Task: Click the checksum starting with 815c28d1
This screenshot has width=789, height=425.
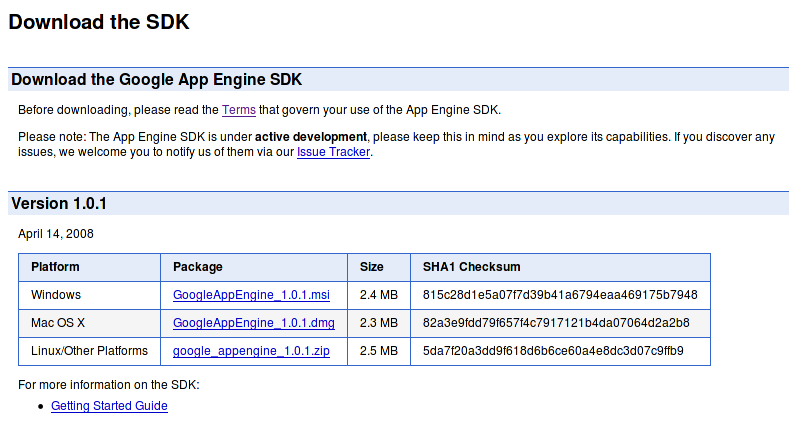Action: pos(560,295)
